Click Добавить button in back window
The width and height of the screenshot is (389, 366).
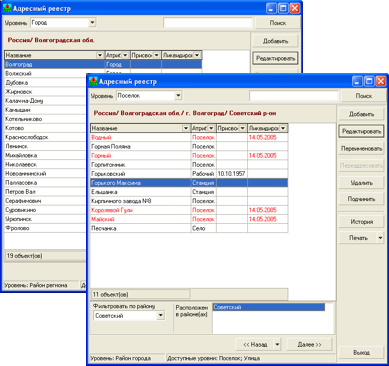[275, 41]
